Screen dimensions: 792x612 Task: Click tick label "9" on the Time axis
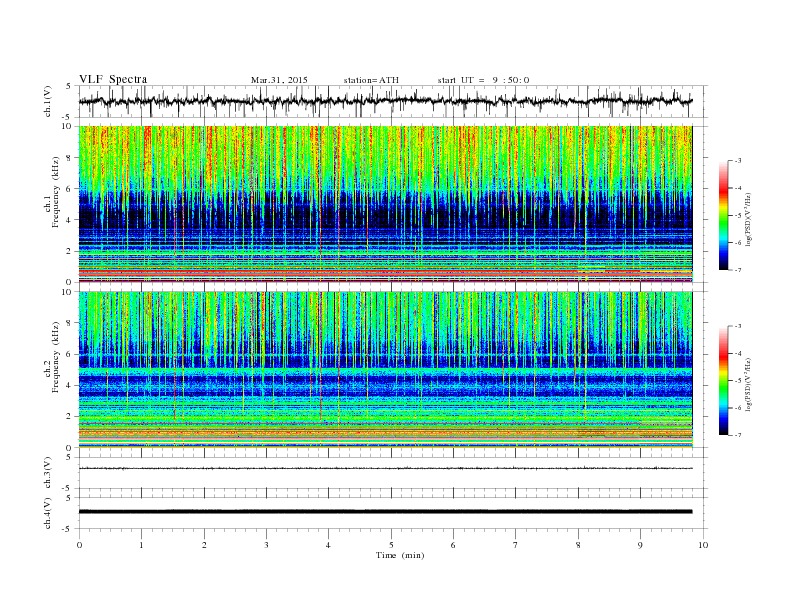click(640, 545)
